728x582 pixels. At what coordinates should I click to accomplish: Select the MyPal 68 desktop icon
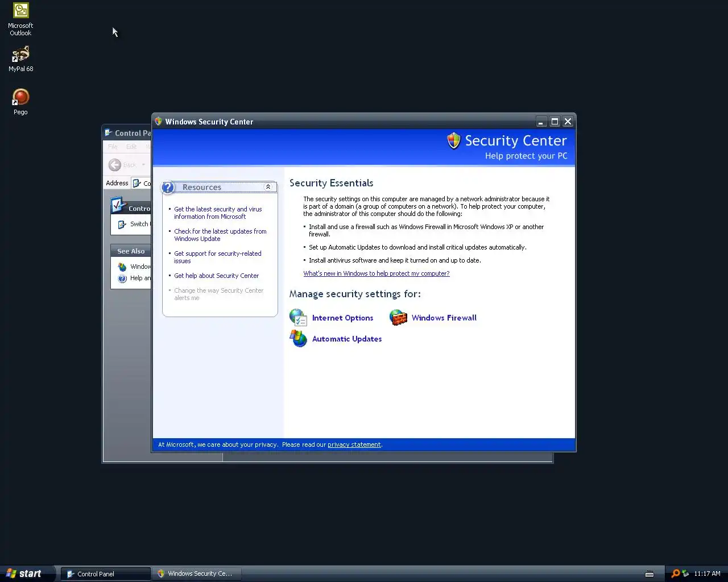20,59
